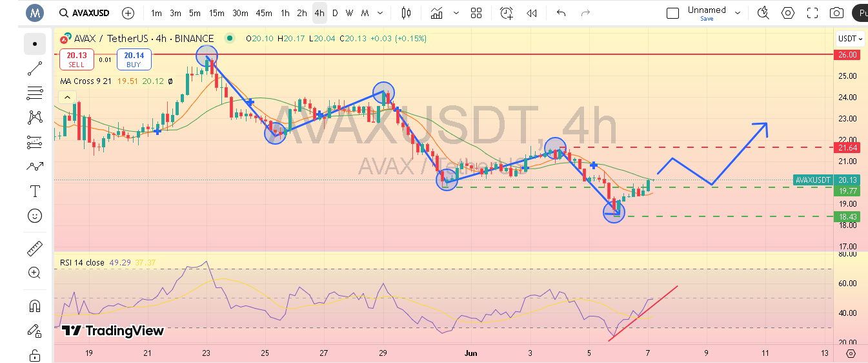This screenshot has height=363, width=868.
Task: Switch to the 30m timeframe
Action: 240,13
